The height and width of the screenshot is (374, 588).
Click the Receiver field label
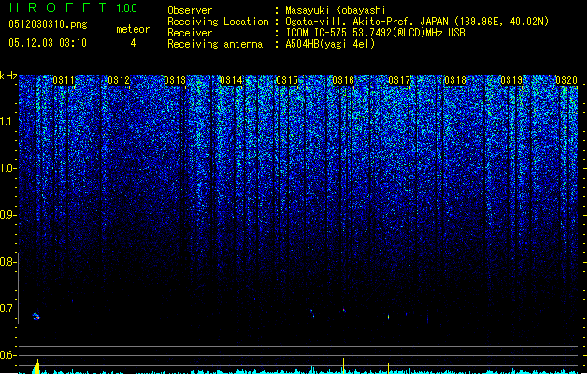[x=190, y=33]
